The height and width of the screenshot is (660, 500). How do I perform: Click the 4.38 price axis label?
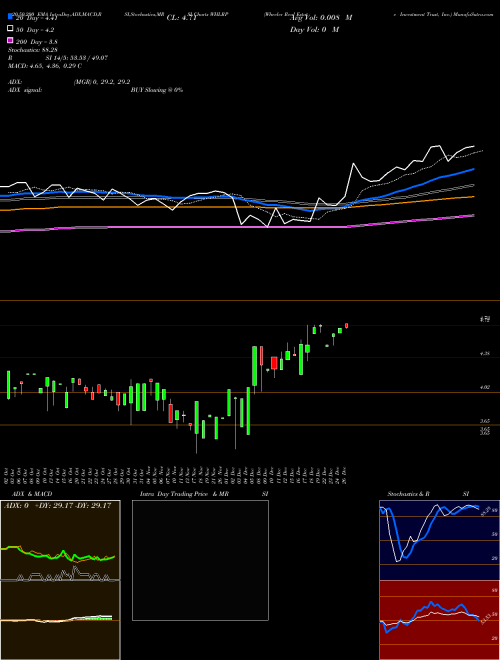coord(484,354)
